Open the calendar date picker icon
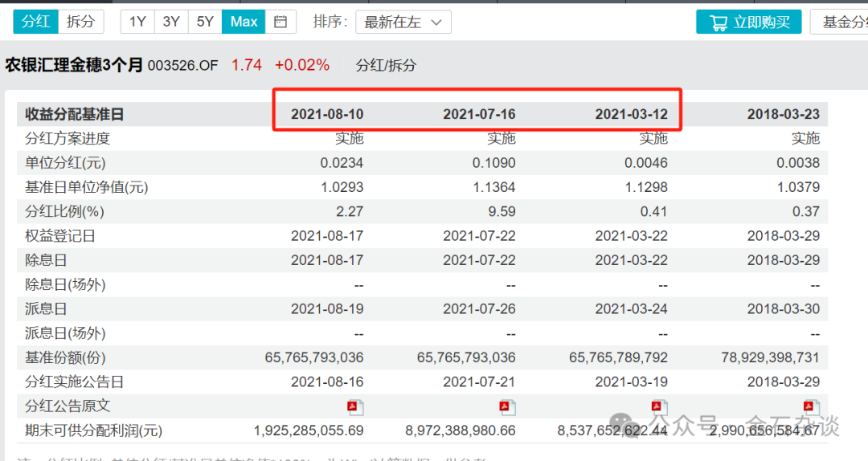Screen dimensions: 868x461 coord(280,22)
